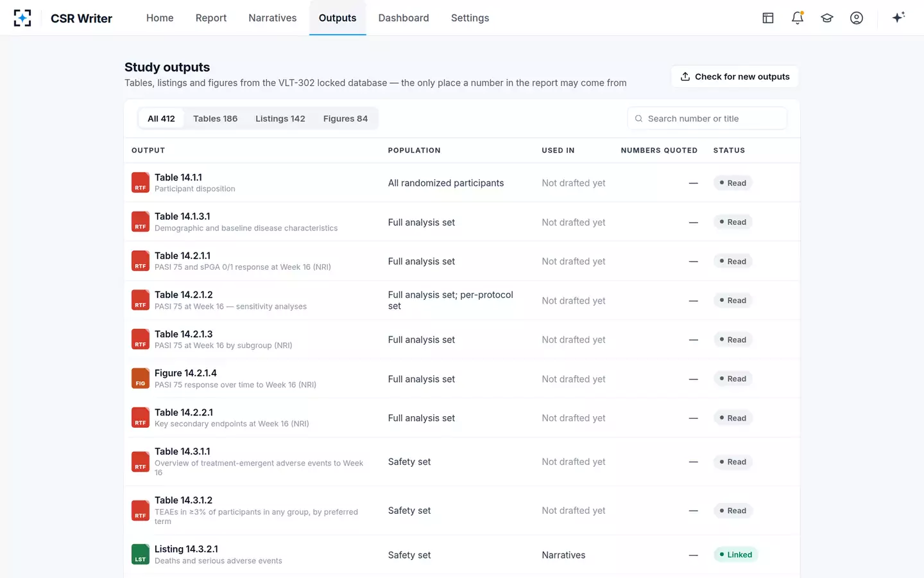The height and width of the screenshot is (578, 924).
Task: Filter outputs by Tables 186
Action: coord(215,119)
